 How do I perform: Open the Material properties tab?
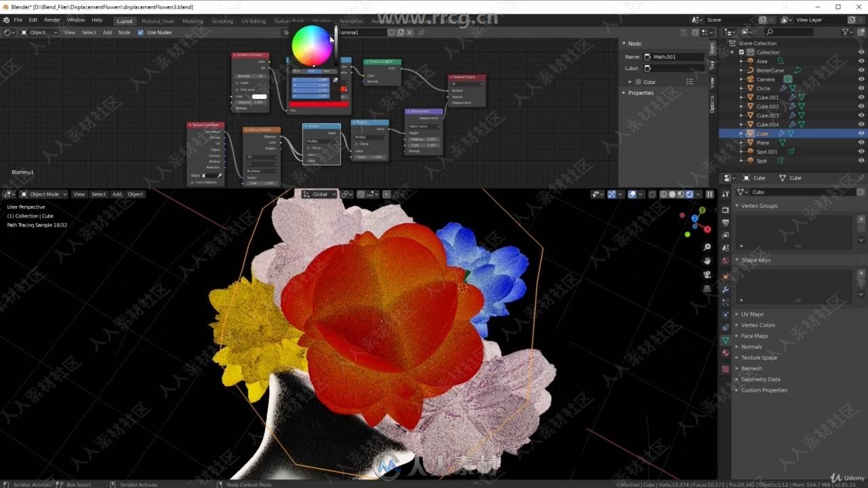point(726,353)
